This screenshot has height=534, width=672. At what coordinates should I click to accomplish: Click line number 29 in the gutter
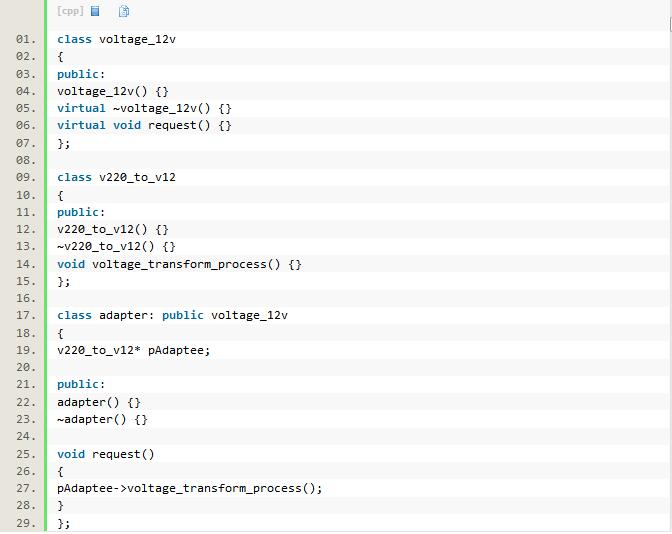click(26, 523)
